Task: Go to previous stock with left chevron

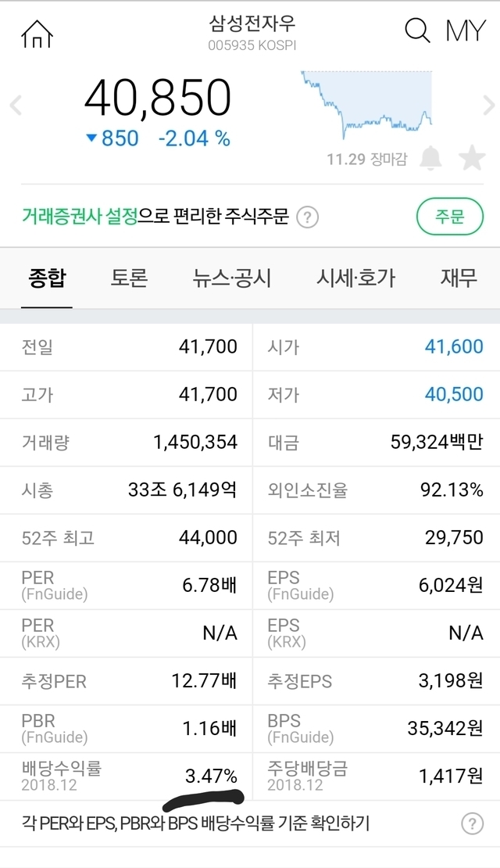Action: click(16, 105)
